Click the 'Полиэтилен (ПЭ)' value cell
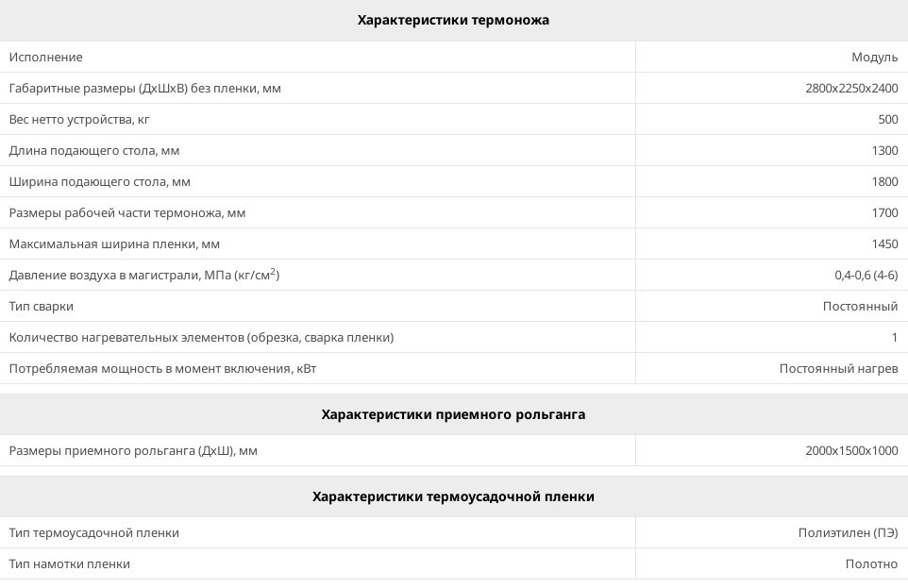The width and height of the screenshot is (908, 588). coord(848,533)
